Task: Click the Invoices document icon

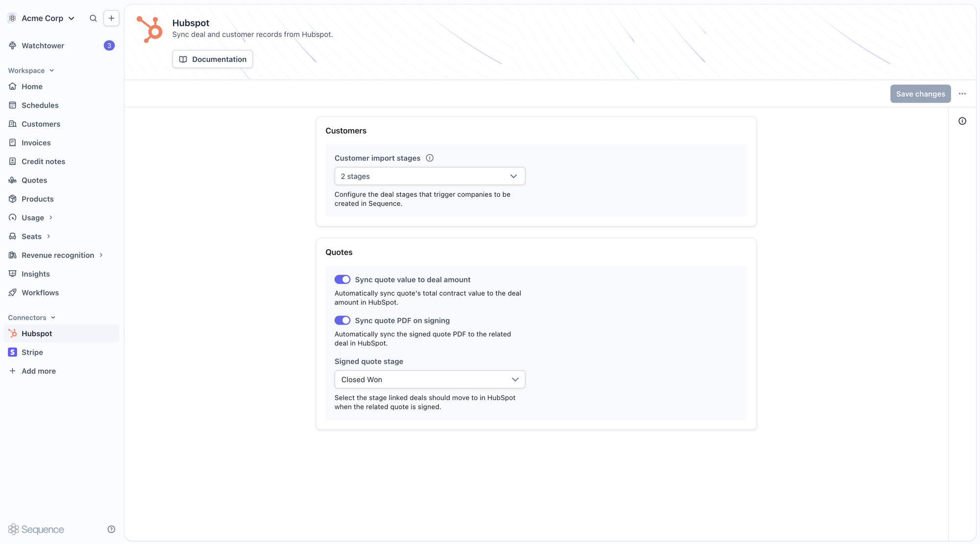Action: 13,142
